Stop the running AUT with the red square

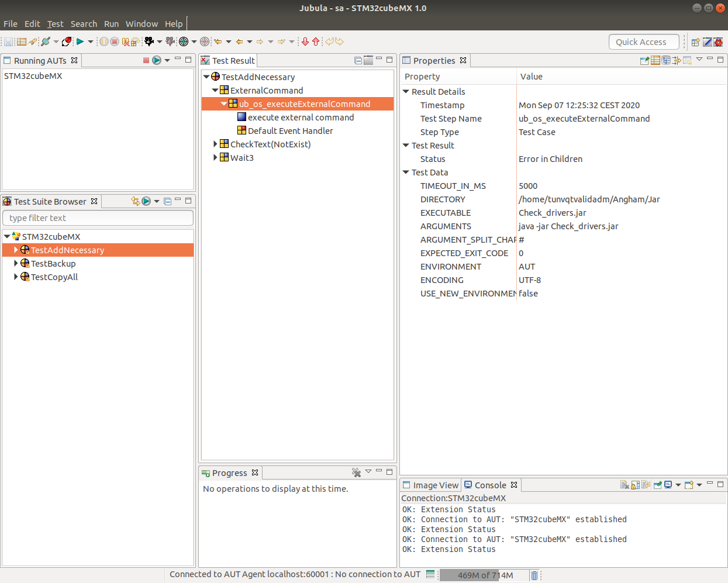tap(146, 60)
